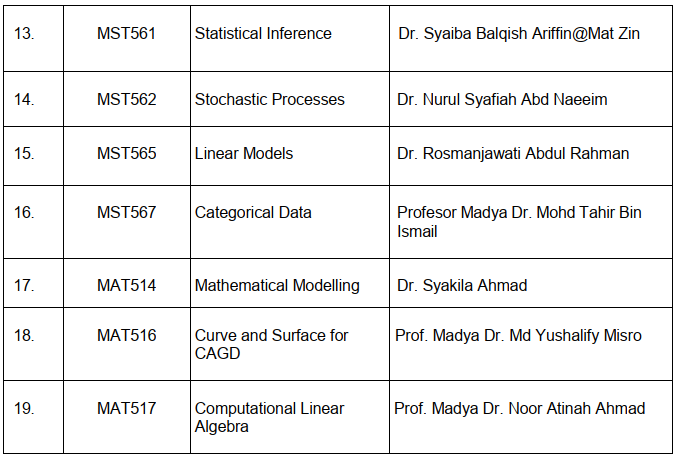Select the Linear Models course title

click(244, 154)
